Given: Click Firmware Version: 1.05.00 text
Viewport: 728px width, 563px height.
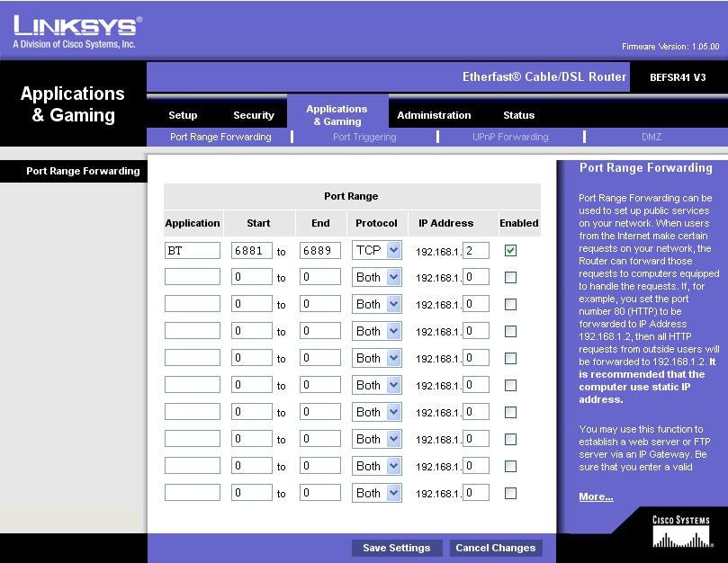Looking at the screenshot, I should tap(670, 47).
